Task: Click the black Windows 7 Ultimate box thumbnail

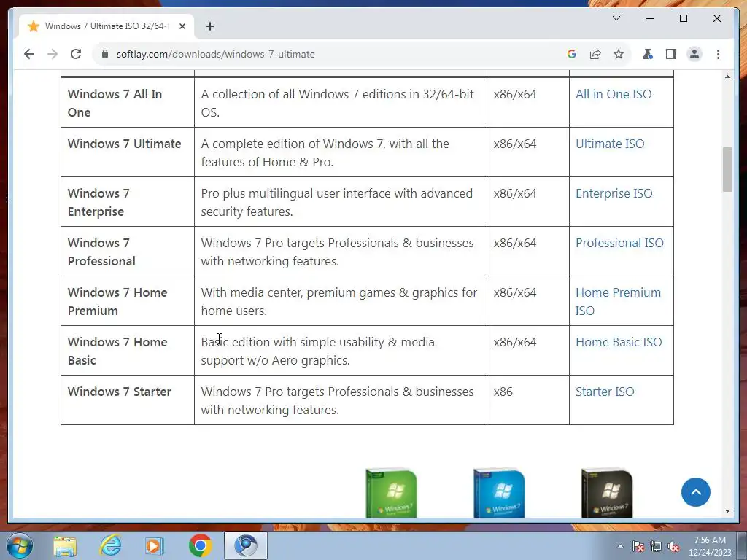Action: [606, 493]
